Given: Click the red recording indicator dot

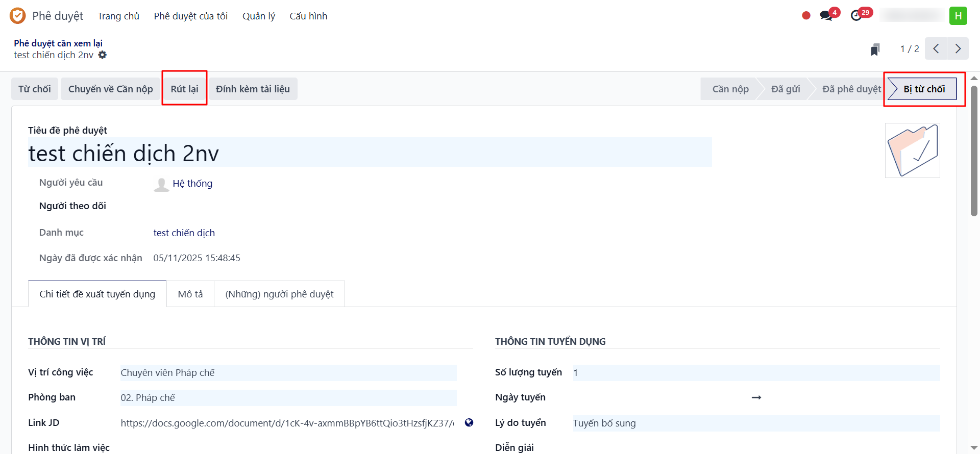Looking at the screenshot, I should 806,16.
